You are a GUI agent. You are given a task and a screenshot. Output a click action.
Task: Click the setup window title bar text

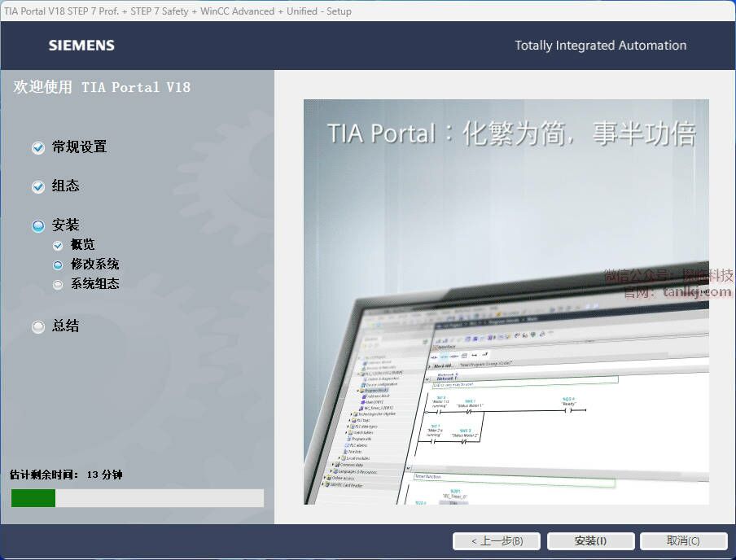pyautogui.click(x=178, y=11)
